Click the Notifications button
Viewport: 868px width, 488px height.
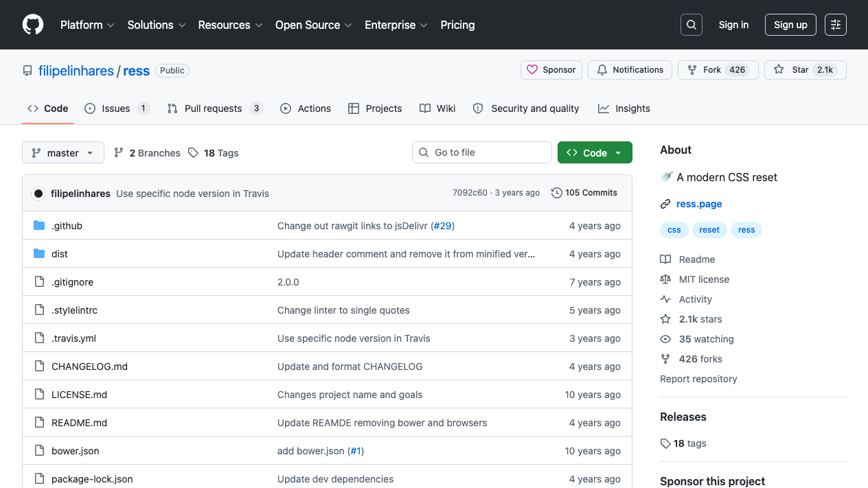click(x=630, y=70)
